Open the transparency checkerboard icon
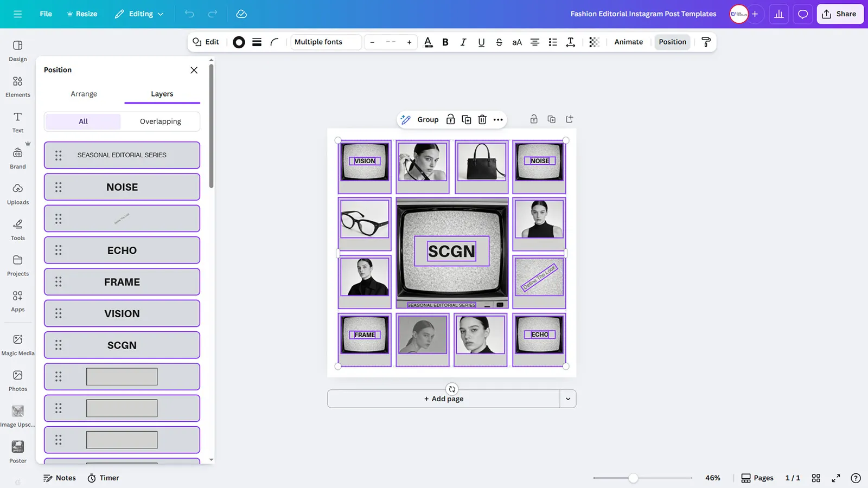 coord(594,42)
